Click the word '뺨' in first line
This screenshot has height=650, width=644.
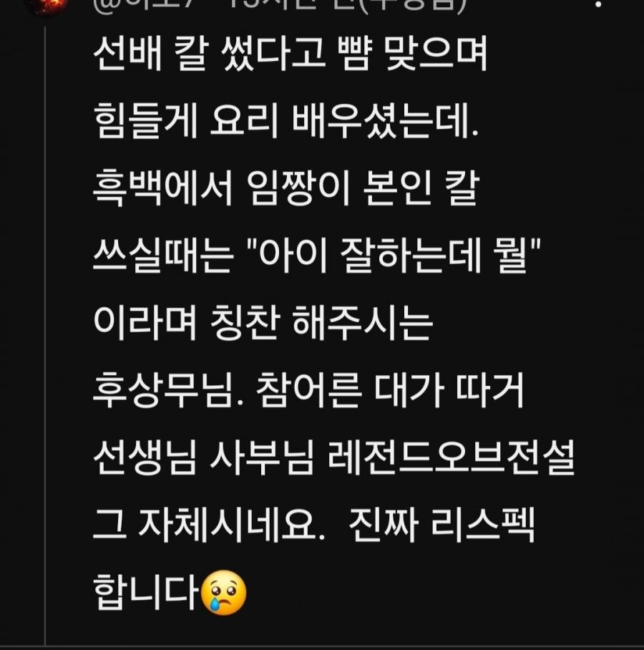(353, 54)
